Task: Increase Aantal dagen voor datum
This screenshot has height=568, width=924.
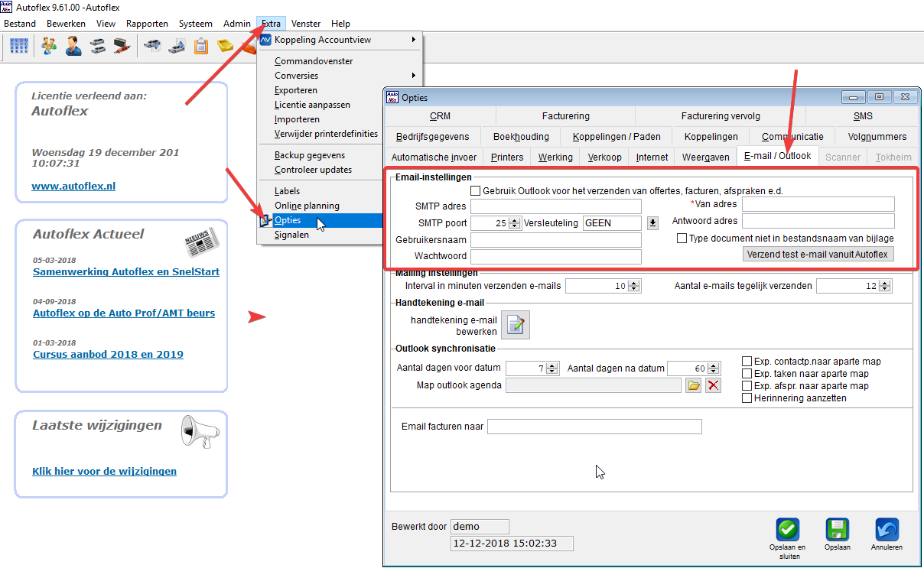Action: pos(553,365)
